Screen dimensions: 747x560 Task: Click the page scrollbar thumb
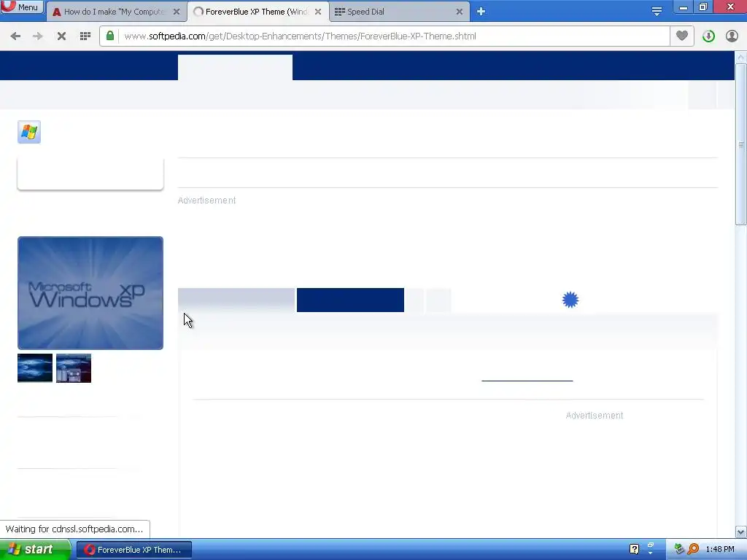pyautogui.click(x=740, y=144)
